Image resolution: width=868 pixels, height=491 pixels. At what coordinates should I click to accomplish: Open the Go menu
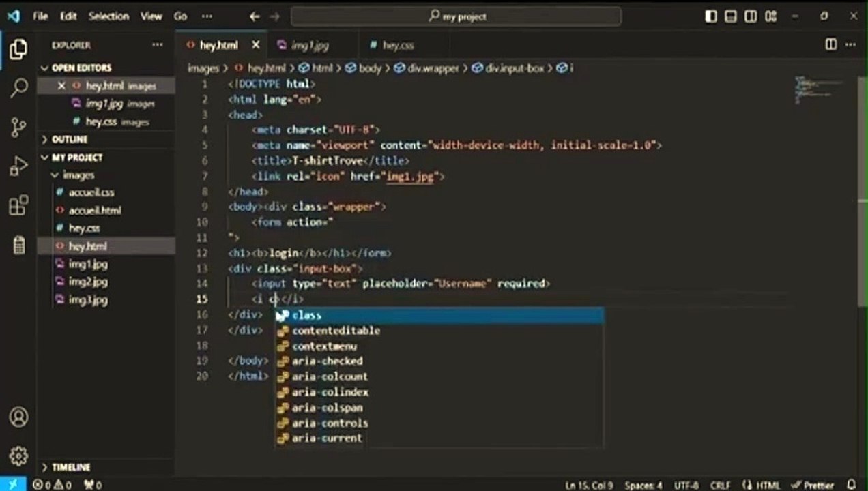180,16
